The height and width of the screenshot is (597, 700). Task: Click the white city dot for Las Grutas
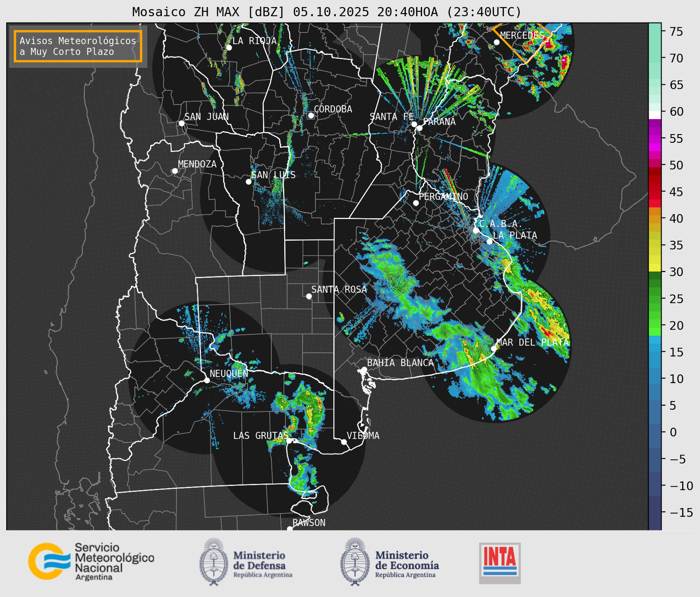(x=289, y=440)
